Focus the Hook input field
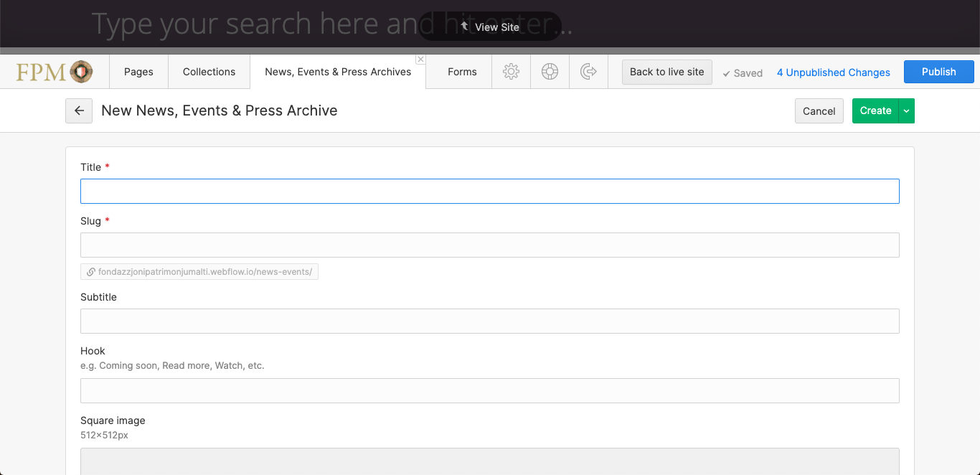This screenshot has height=475, width=980. tap(490, 390)
